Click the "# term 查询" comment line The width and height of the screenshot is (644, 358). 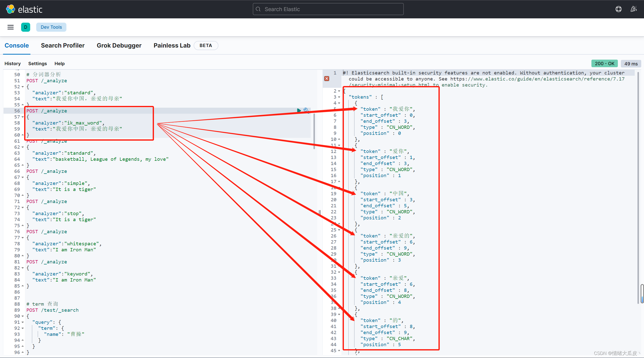(x=42, y=304)
